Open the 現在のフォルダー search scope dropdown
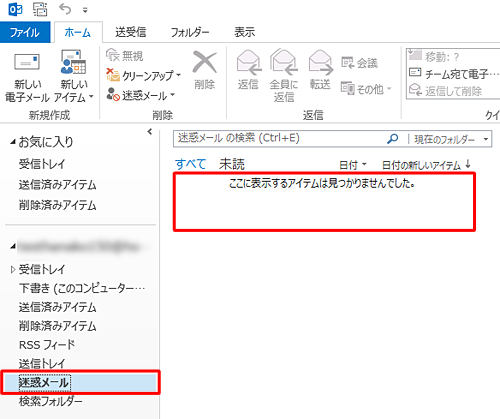Viewport: 500px width, 419px height. coord(451,139)
